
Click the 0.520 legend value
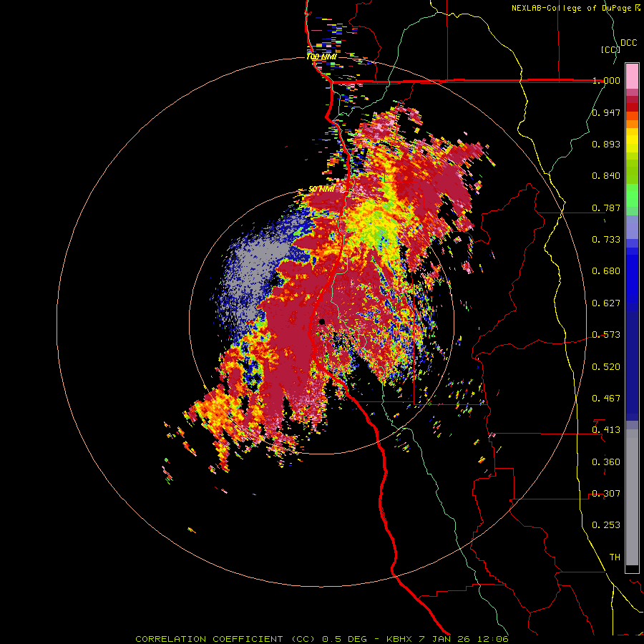tap(606, 367)
